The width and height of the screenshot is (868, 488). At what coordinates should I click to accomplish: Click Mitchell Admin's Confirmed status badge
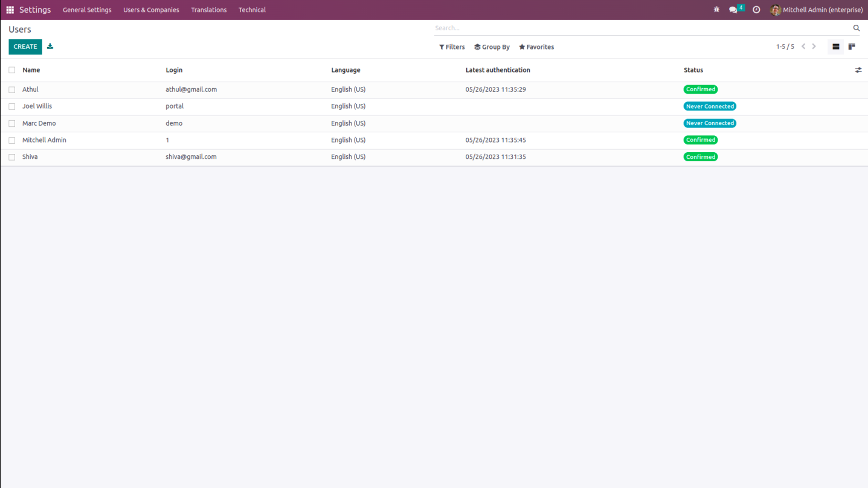click(x=701, y=140)
